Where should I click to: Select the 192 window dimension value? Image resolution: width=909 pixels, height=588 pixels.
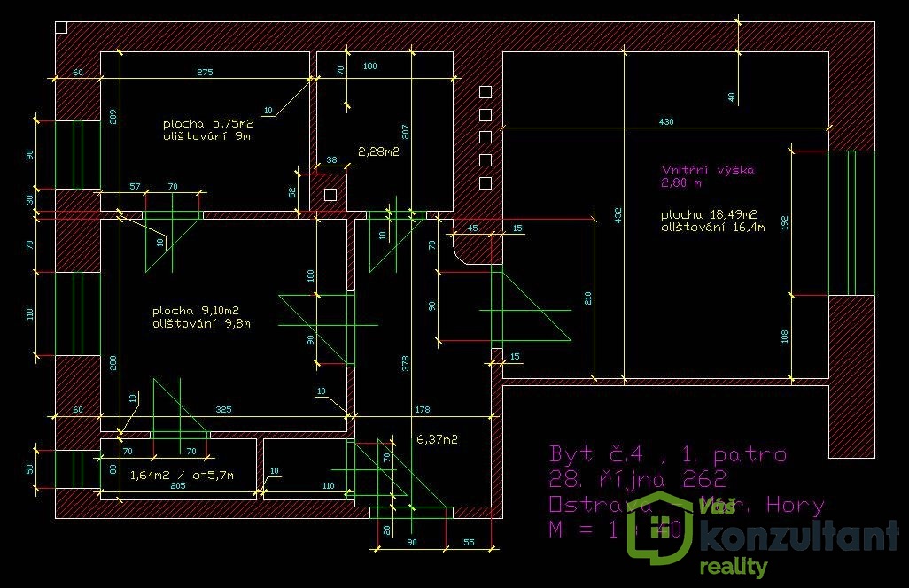[783, 220]
